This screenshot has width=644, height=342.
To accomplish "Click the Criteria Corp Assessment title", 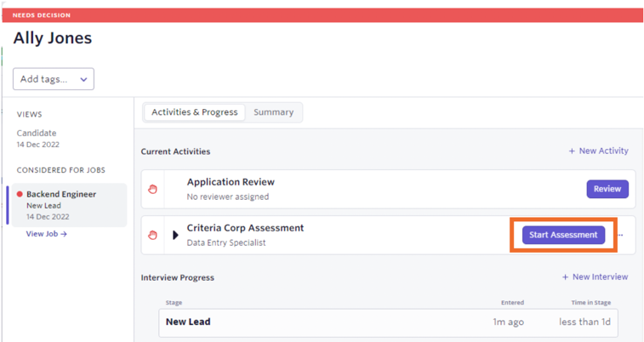I will click(x=245, y=228).
